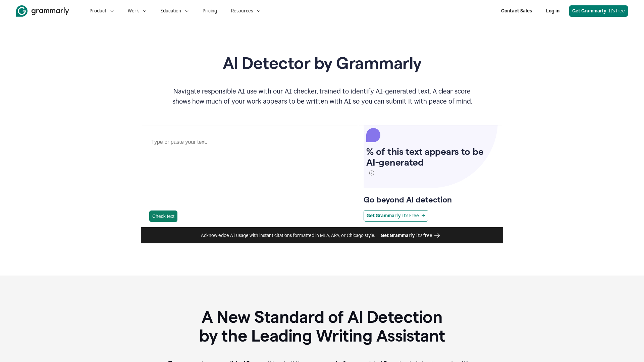This screenshot has height=362, width=644.
Task: Expand the Product navigation dropdown
Action: 101,11
